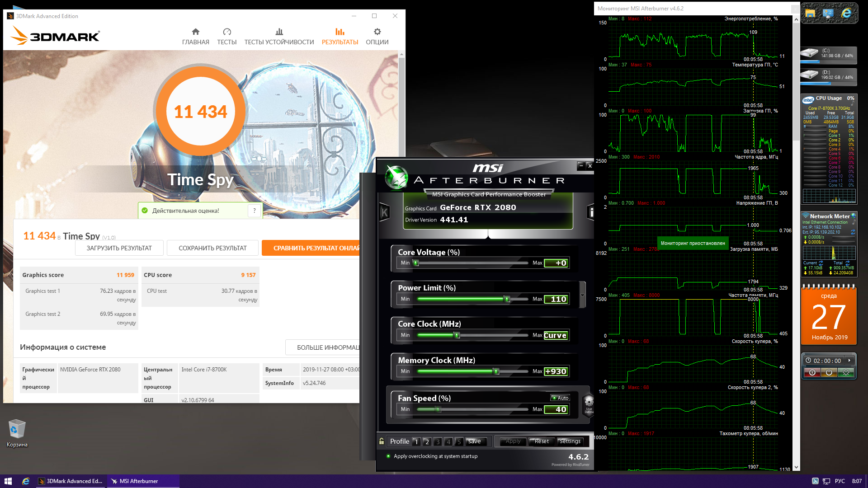Select profile slot 1

pos(416,441)
